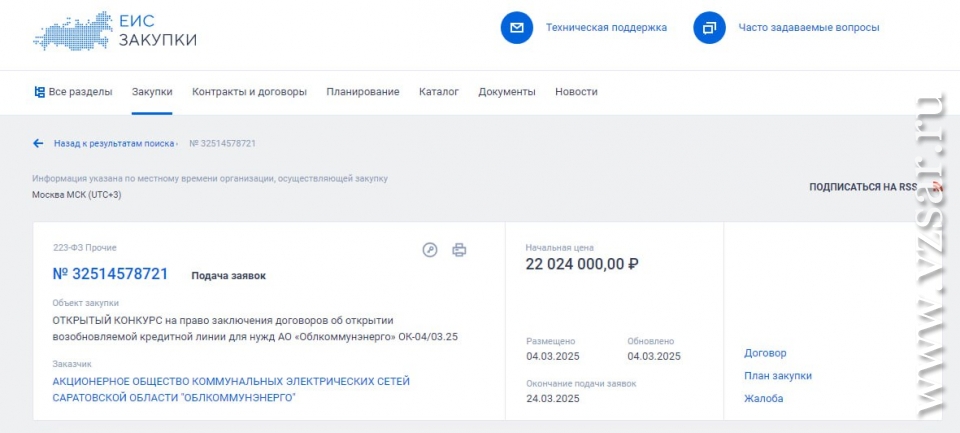960x433 pixels.
Task: Open the Часто задаваемые вопросы icon
Action: point(709,28)
